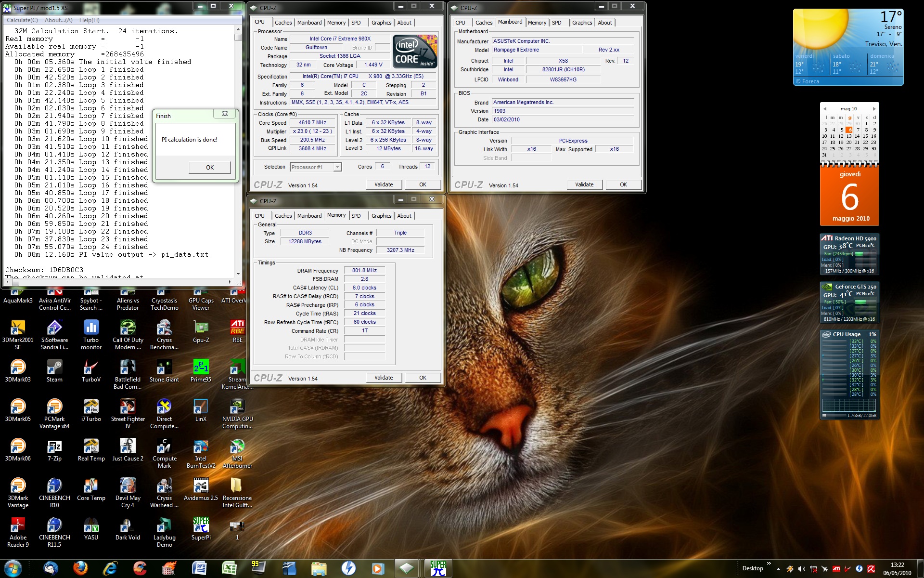
Task: Click OK in PI calculation done dialog
Action: (210, 167)
